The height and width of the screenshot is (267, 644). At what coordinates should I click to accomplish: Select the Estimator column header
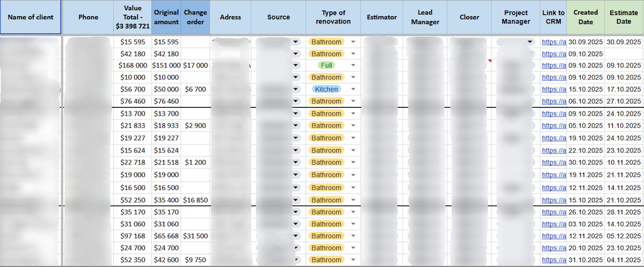point(382,17)
